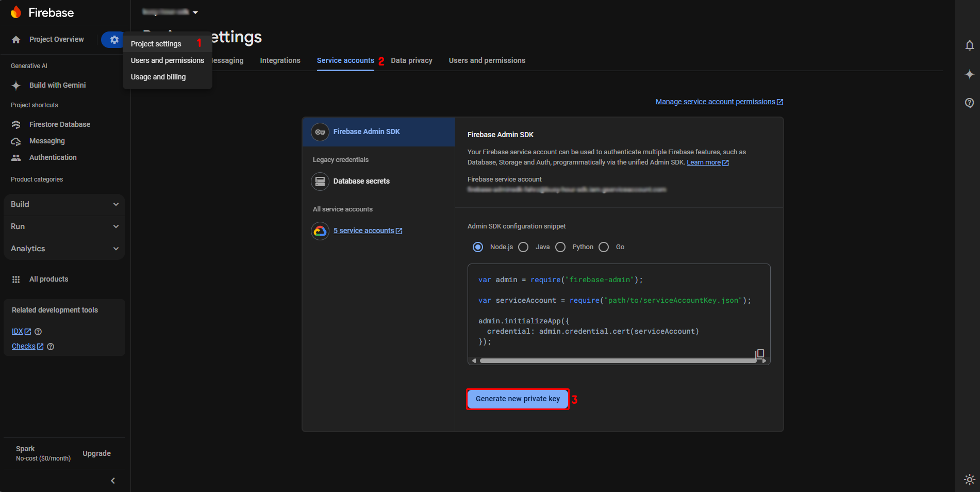Switch to the Data privacy tab

click(411, 60)
